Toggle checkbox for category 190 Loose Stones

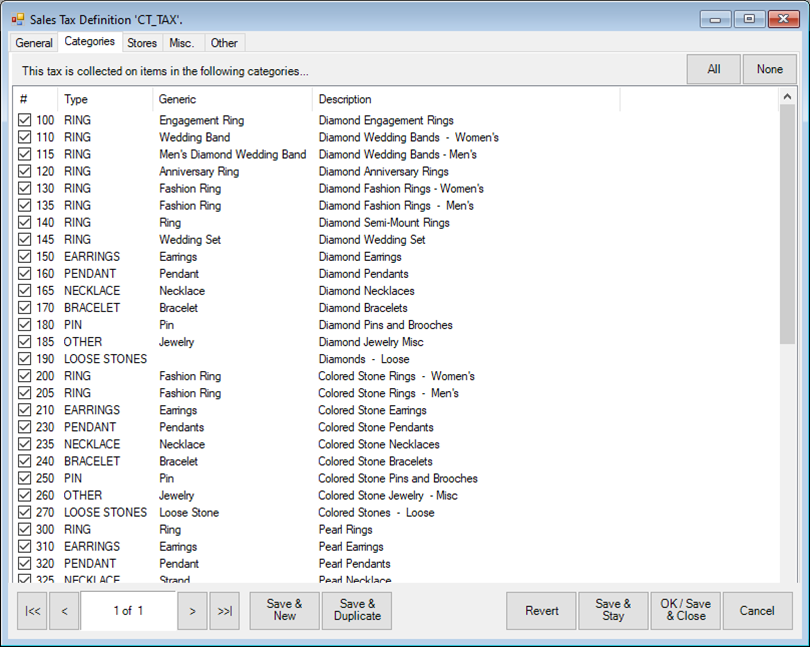click(x=26, y=359)
